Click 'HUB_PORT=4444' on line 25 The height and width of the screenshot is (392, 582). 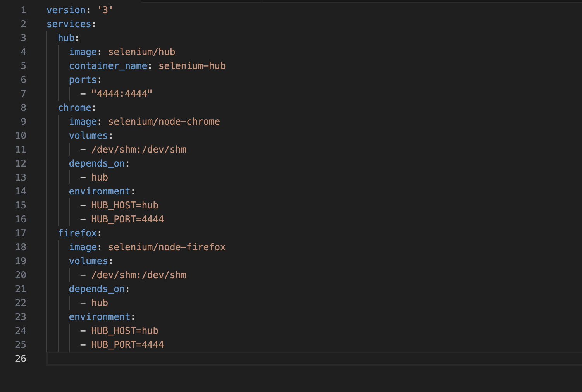127,345
